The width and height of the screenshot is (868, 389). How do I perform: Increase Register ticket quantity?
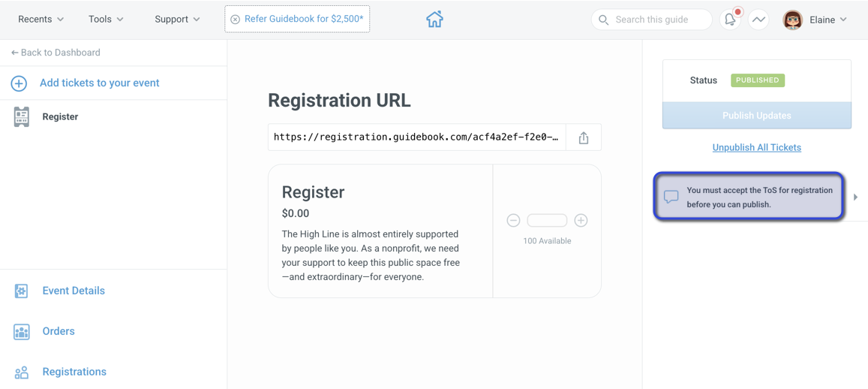tap(581, 221)
